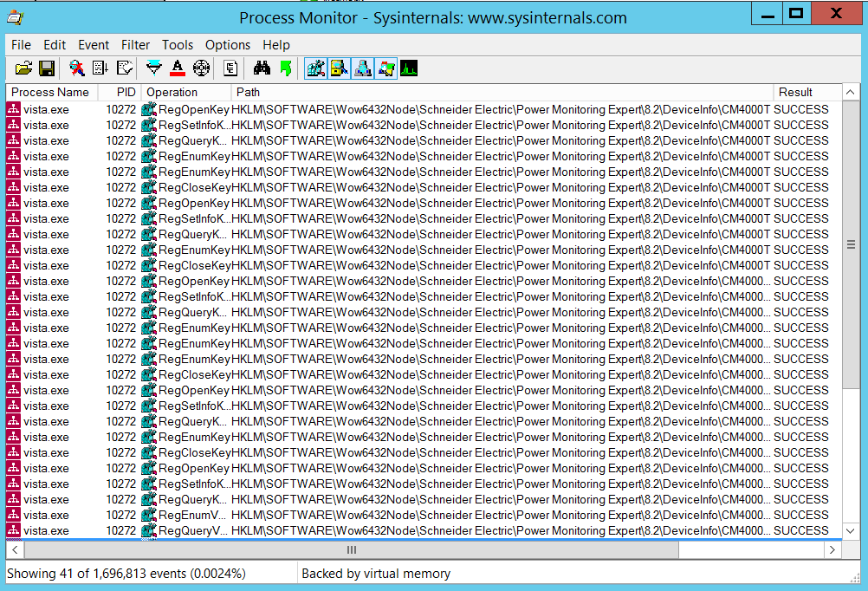Click the window resize grip in status bar
The image size is (868, 591).
[855, 578]
